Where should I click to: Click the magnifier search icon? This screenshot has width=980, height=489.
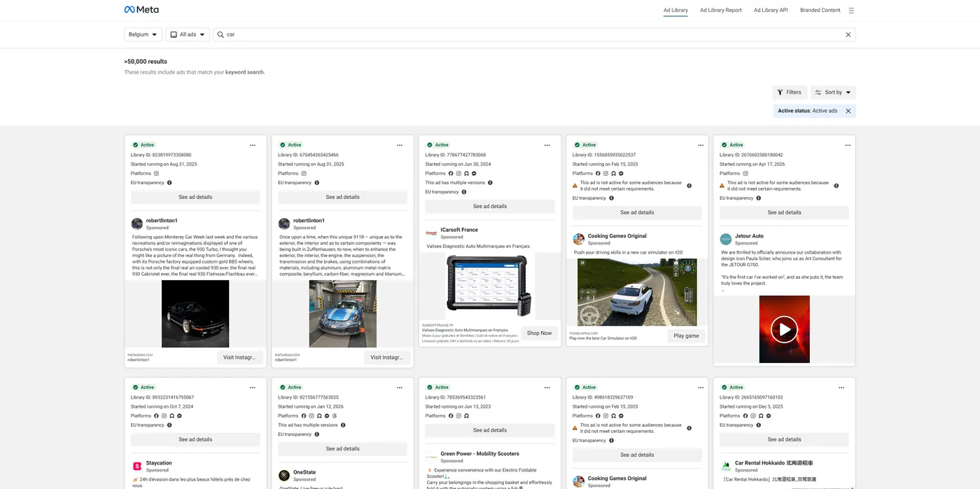click(x=220, y=34)
